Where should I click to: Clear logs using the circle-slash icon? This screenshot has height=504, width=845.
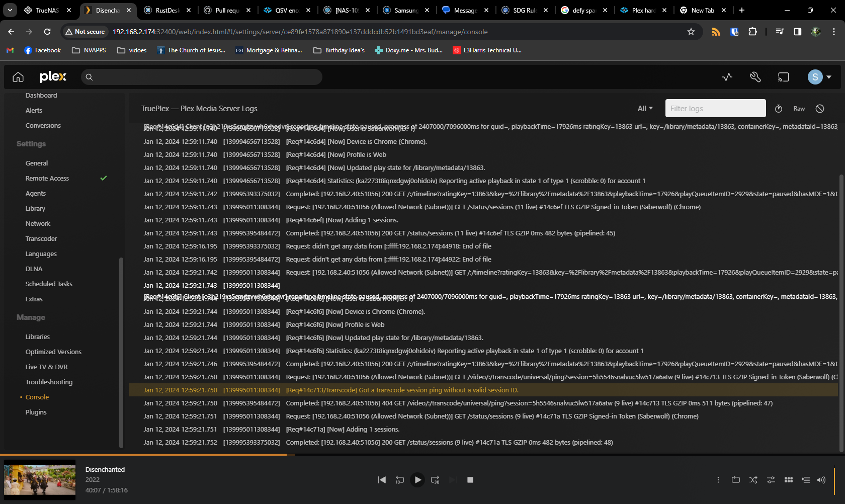click(x=820, y=109)
